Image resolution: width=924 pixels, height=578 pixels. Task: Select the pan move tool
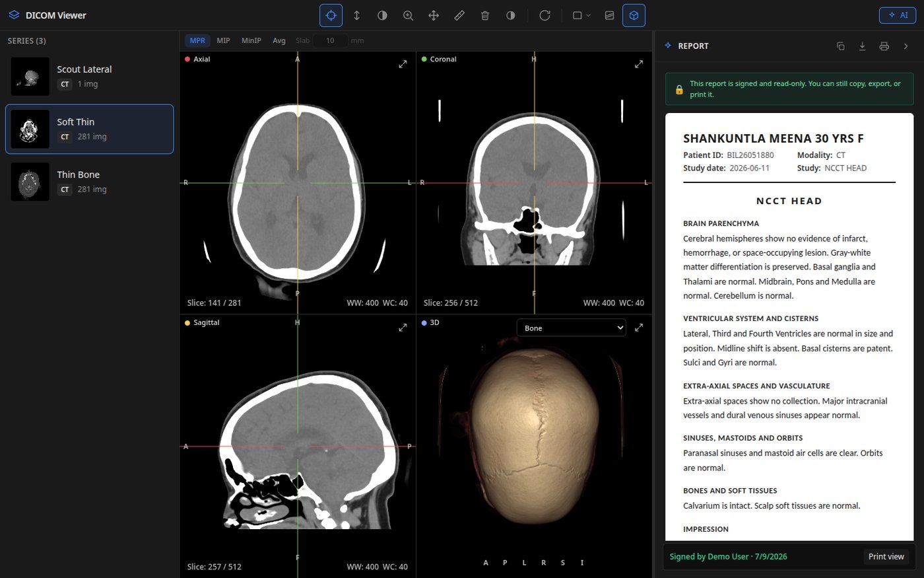tap(434, 15)
